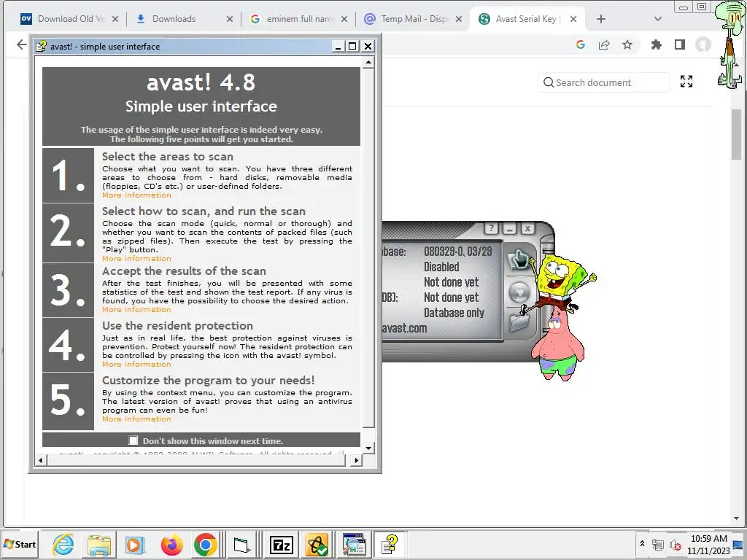Image resolution: width=747 pixels, height=560 pixels.
Task: Click the browser page's vertical scrollbar thumb
Action: click(737, 134)
